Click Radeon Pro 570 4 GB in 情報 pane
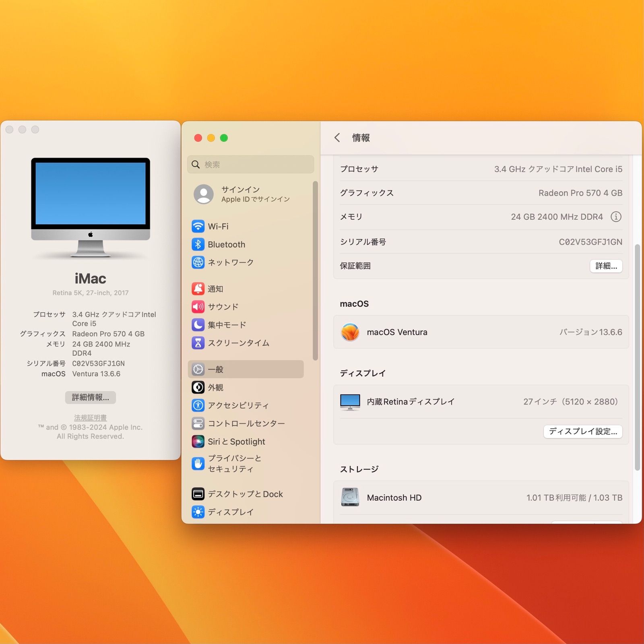This screenshot has height=644, width=644. click(x=580, y=193)
